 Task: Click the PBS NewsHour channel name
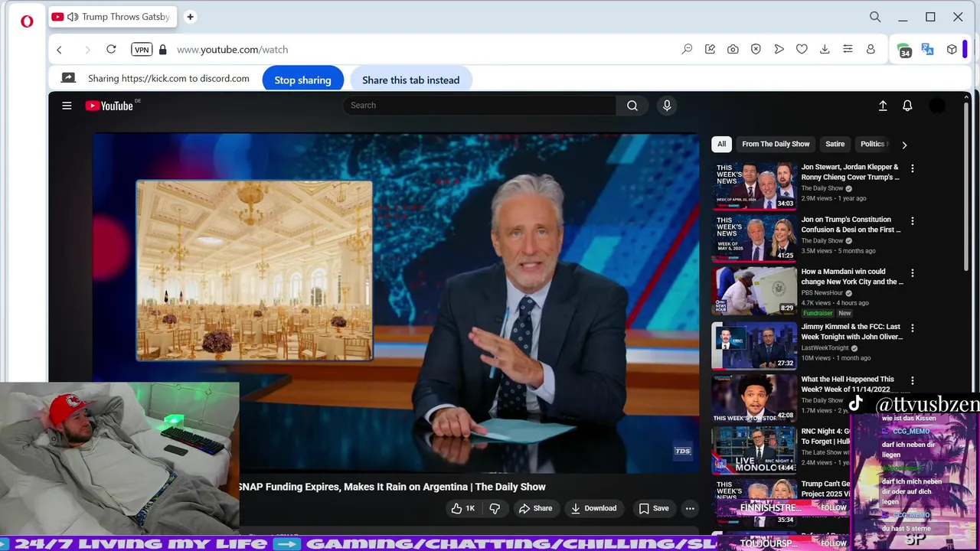click(822, 293)
